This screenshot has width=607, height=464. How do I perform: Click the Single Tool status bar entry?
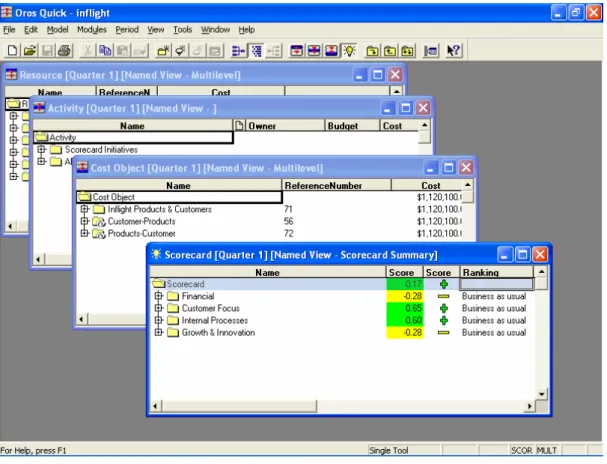389,450
